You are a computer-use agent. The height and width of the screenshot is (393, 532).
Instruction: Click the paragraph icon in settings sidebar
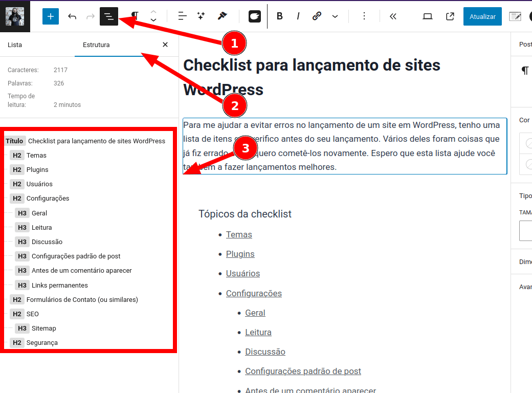click(x=525, y=70)
